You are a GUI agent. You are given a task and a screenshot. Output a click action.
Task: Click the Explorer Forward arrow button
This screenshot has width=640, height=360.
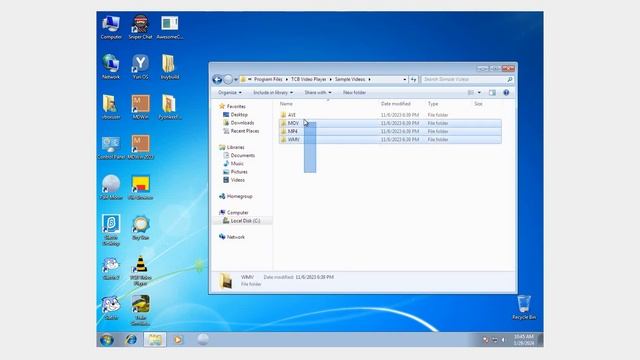pyautogui.click(x=228, y=80)
